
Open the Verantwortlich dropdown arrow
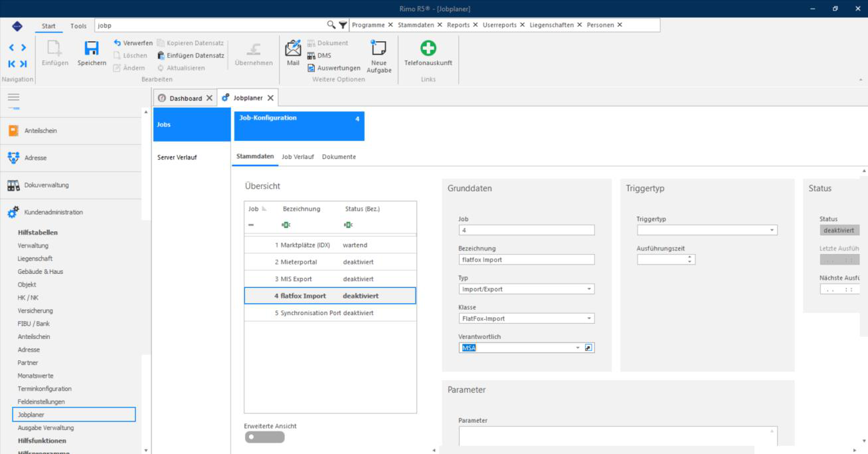(x=578, y=348)
